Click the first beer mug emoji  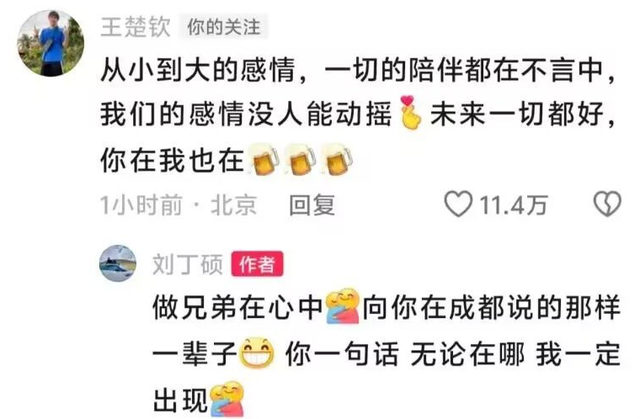click(x=264, y=159)
